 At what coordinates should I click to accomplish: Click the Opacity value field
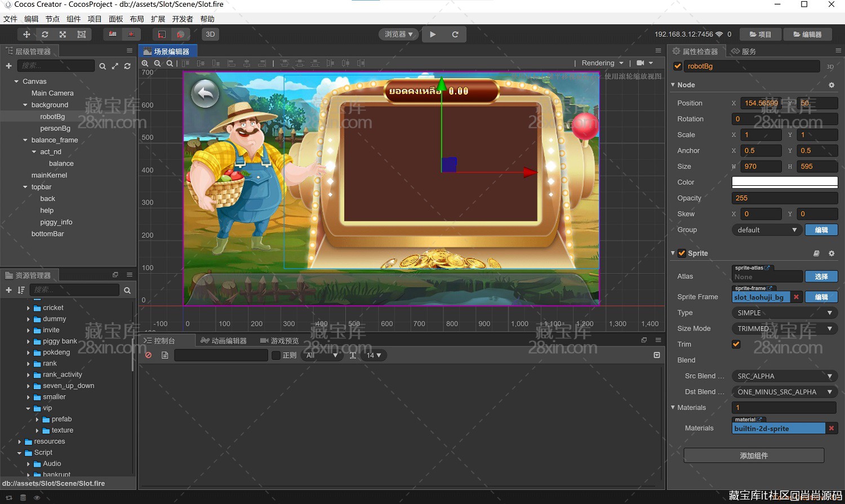pos(785,198)
